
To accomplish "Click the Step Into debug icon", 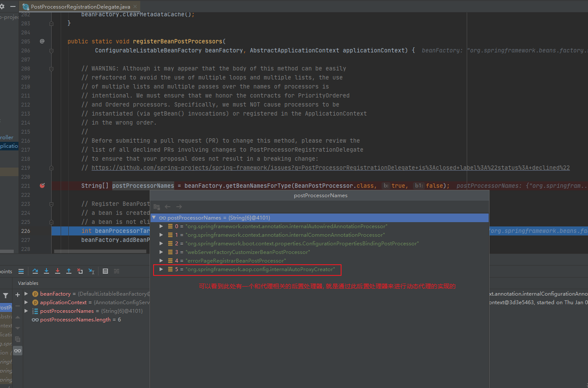I will (x=46, y=271).
